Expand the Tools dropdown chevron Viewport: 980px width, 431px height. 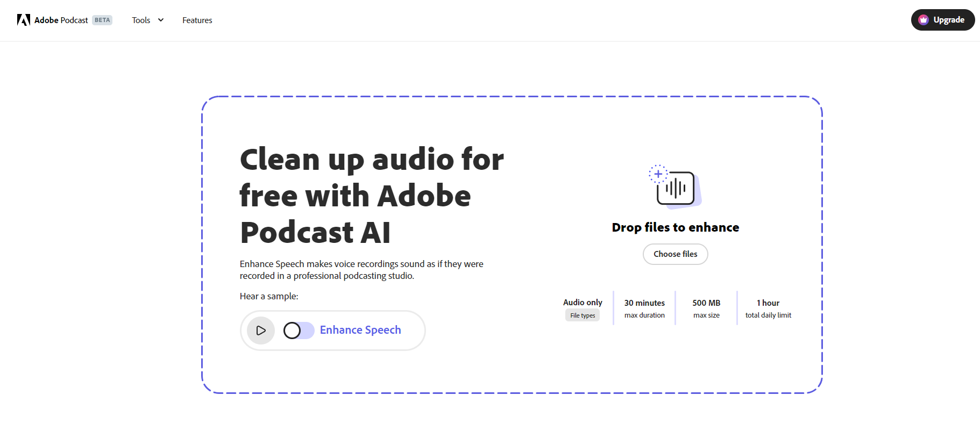click(x=161, y=20)
